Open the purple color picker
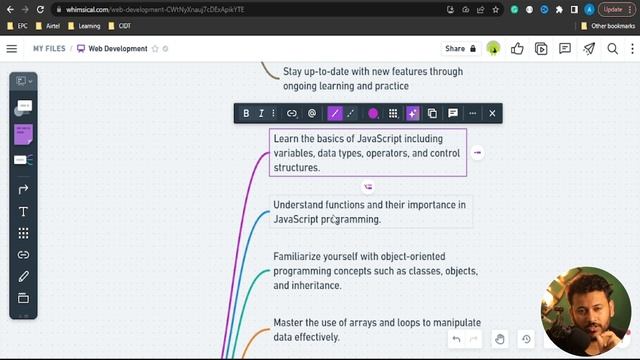This screenshot has width=640, height=360. (x=373, y=113)
